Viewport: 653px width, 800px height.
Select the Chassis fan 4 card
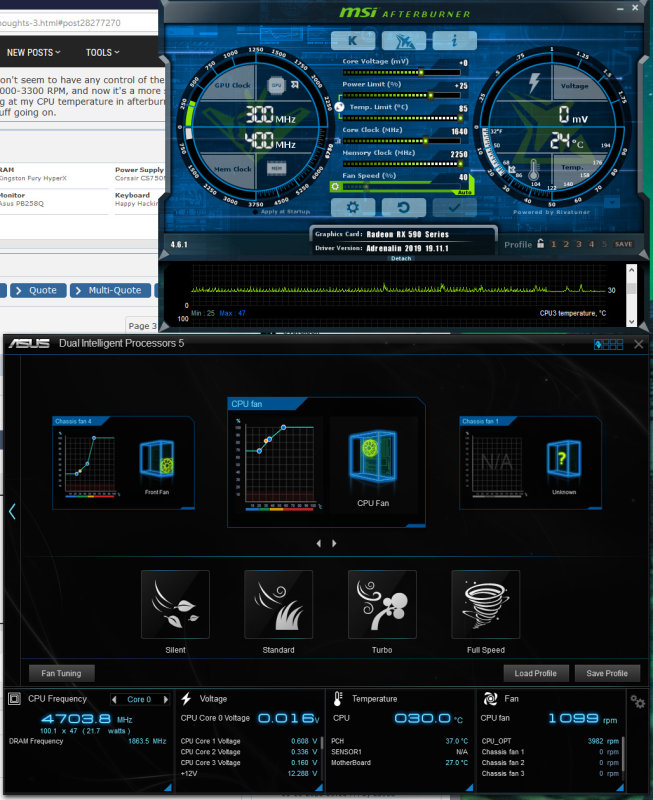tap(123, 463)
